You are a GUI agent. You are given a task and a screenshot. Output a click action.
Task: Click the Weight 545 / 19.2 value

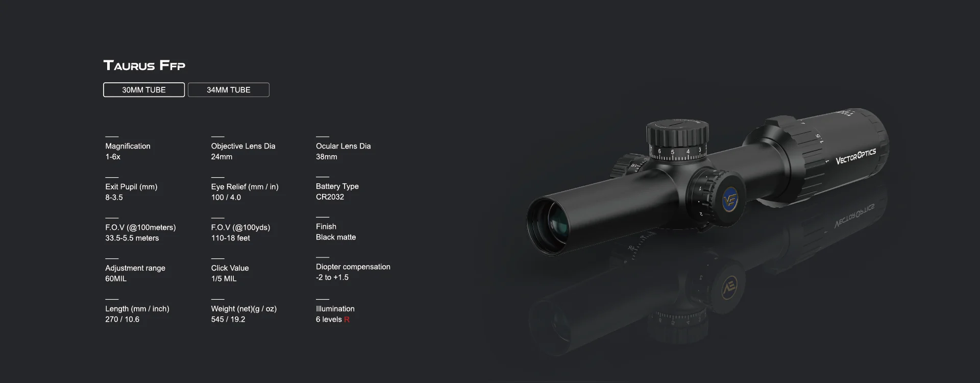click(x=228, y=320)
